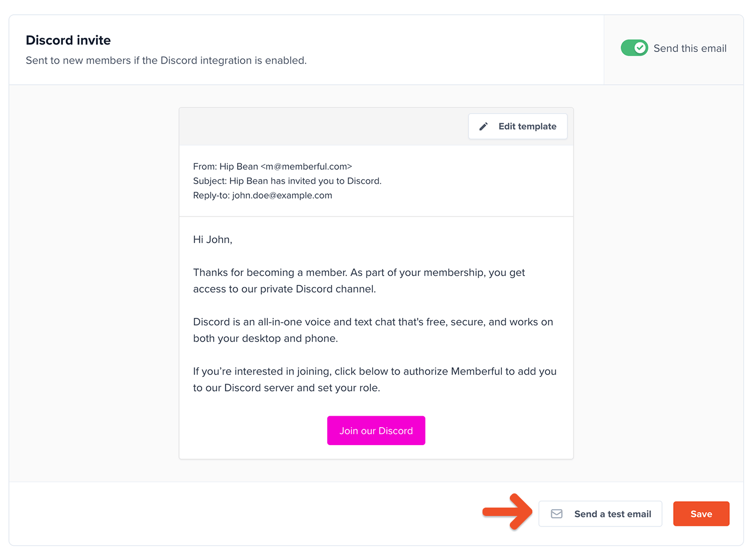Click the all-in-one voice and text chat paragraph
756x558 pixels.
point(373,330)
